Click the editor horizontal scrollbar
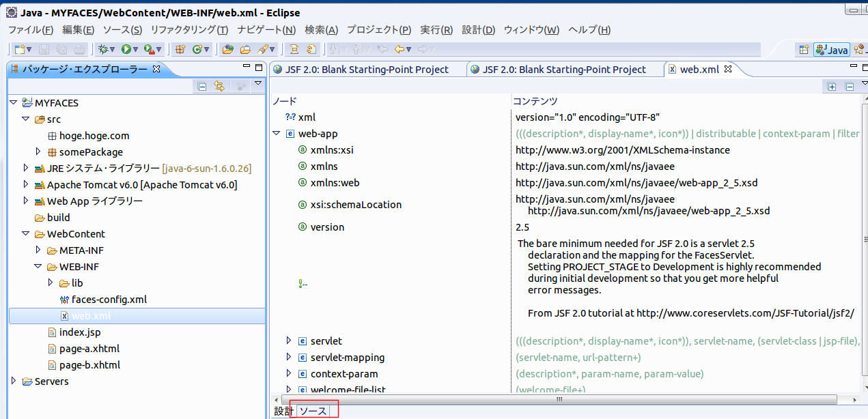The height and width of the screenshot is (419, 868). (x=559, y=399)
